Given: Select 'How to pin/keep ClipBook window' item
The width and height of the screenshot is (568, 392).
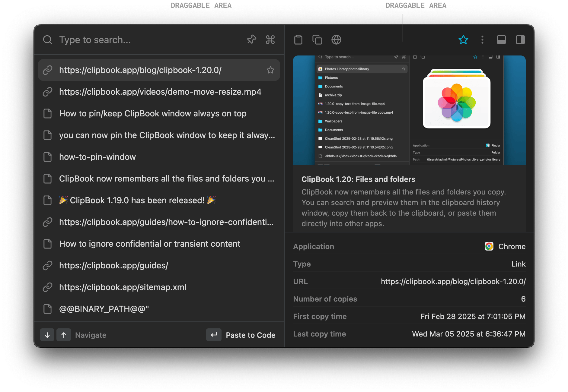Looking at the screenshot, I should pos(159,113).
